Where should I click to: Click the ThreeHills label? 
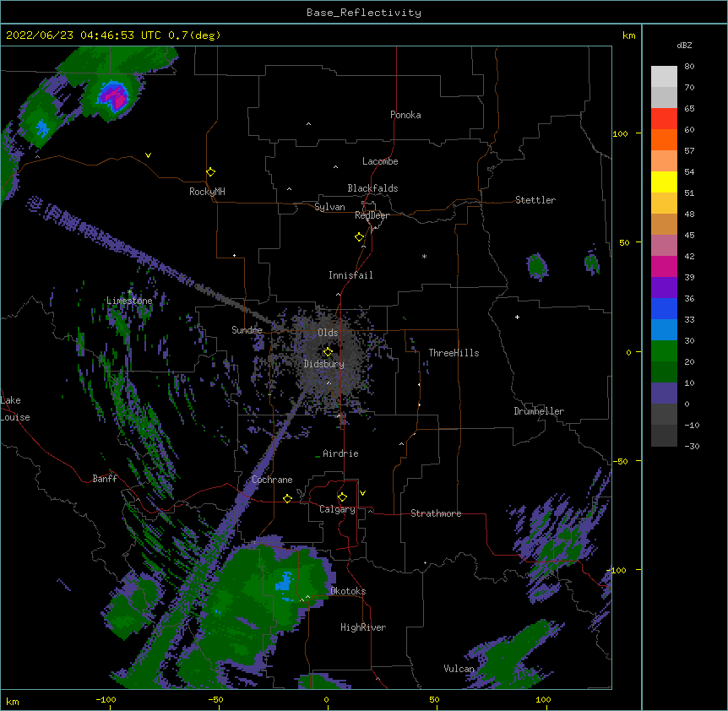click(x=454, y=353)
